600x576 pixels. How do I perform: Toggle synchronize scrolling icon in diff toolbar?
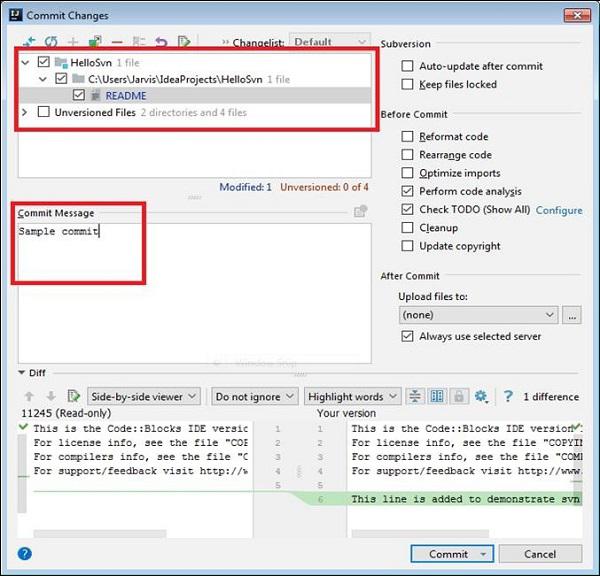click(437, 397)
